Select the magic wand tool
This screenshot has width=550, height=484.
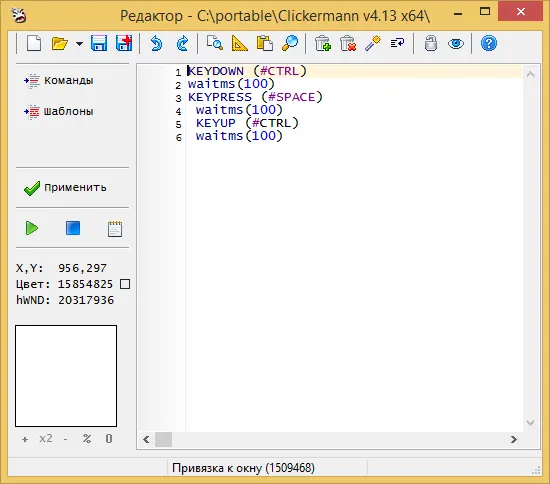(373, 44)
